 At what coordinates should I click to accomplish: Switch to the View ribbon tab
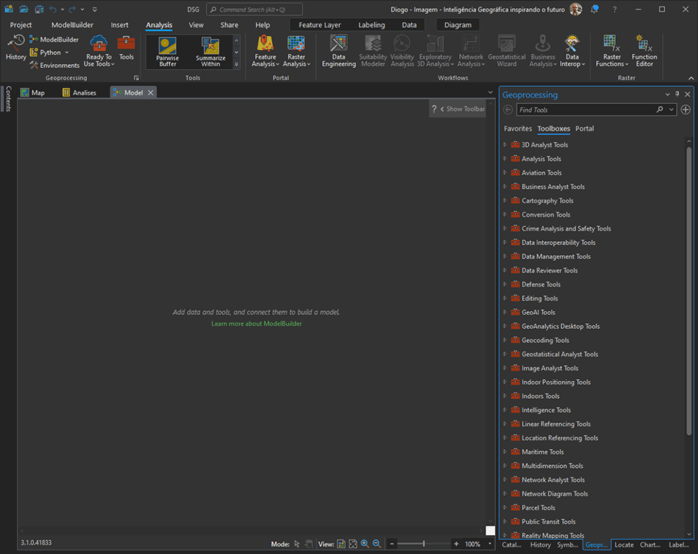(x=196, y=24)
